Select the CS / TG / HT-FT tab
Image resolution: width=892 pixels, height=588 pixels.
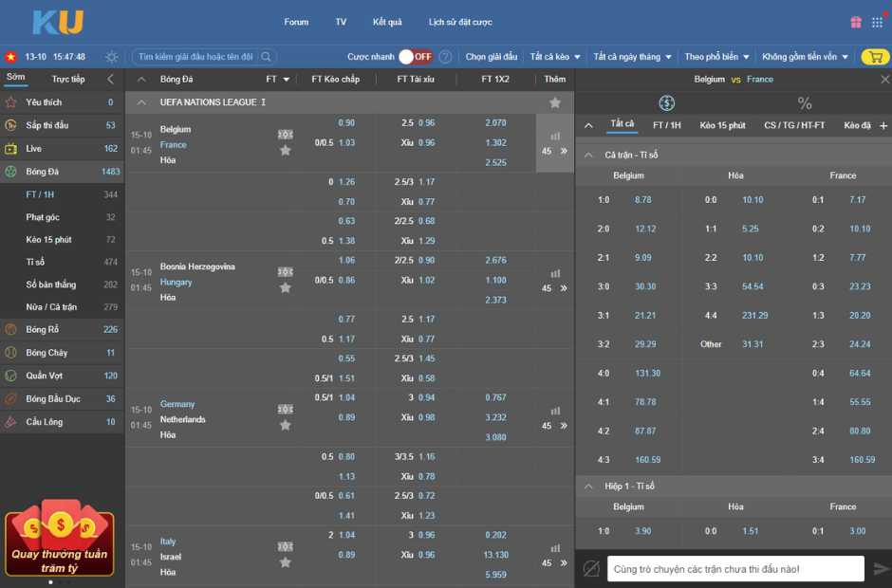coord(794,125)
